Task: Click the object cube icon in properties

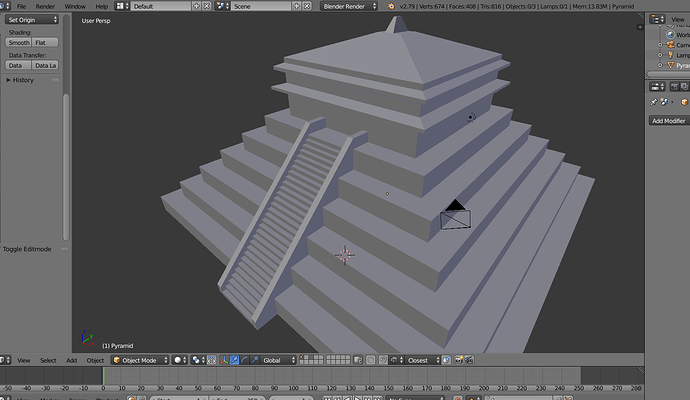Action: [684, 102]
